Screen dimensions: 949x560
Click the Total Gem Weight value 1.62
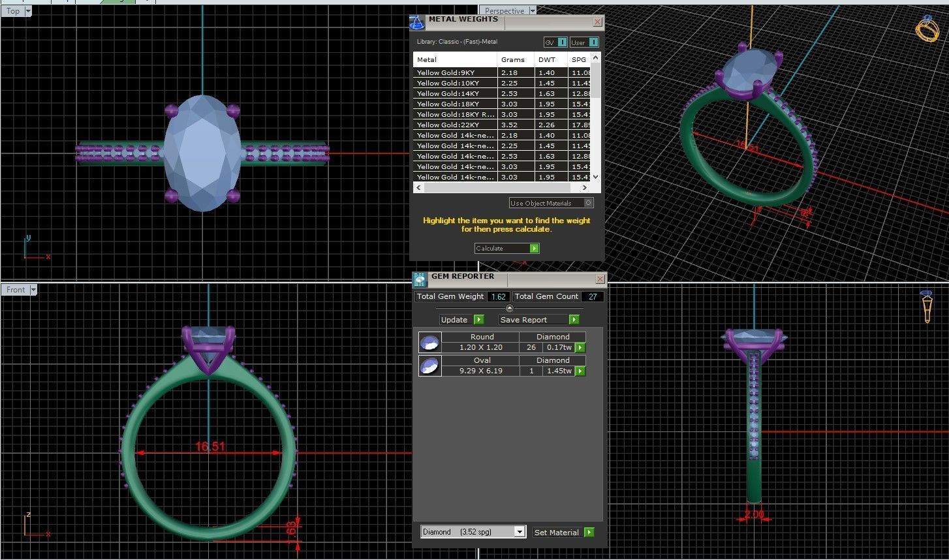[x=499, y=296]
